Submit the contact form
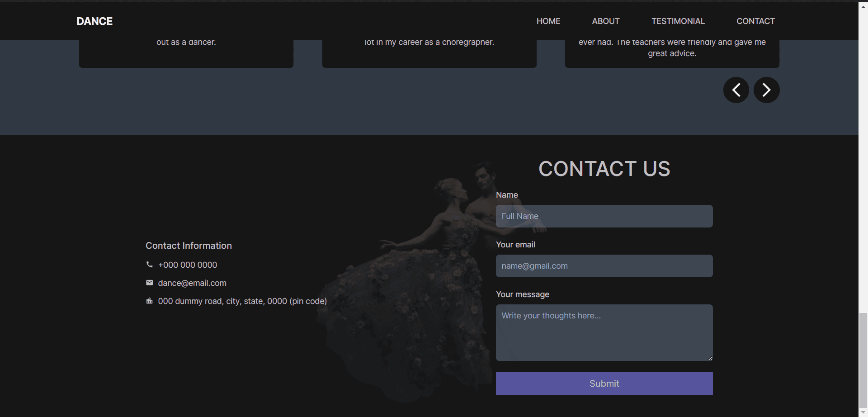Image resolution: width=868 pixels, height=417 pixels. click(604, 384)
